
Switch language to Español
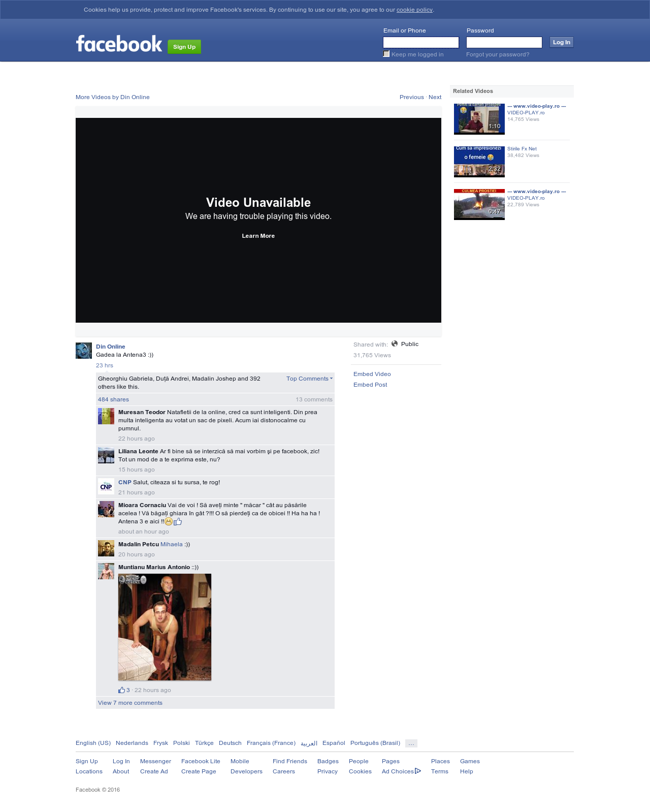pos(334,743)
